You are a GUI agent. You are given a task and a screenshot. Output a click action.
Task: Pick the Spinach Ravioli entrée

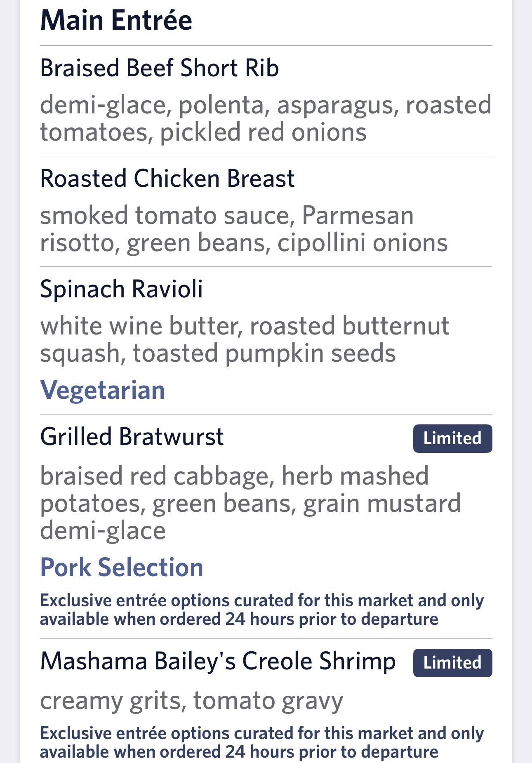point(121,289)
